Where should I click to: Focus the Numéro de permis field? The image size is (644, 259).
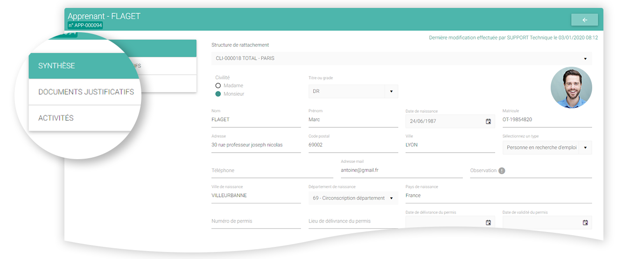(x=256, y=221)
